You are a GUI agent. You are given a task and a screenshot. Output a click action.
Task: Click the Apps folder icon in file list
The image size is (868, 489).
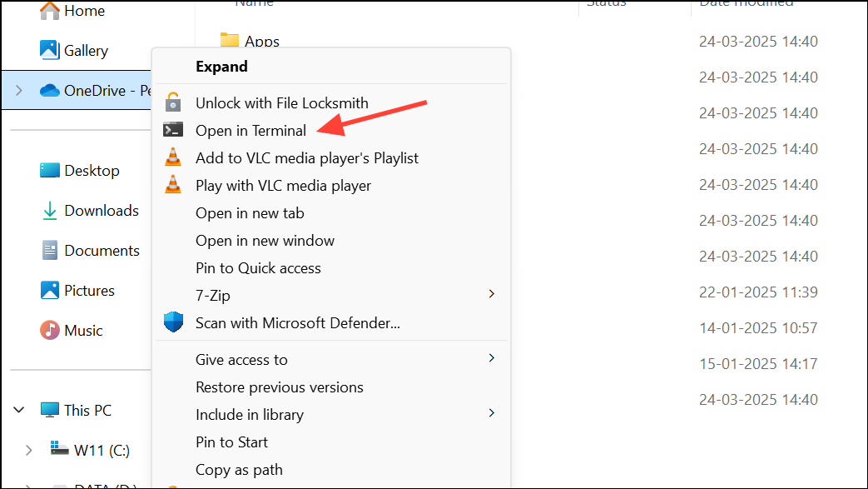click(228, 40)
